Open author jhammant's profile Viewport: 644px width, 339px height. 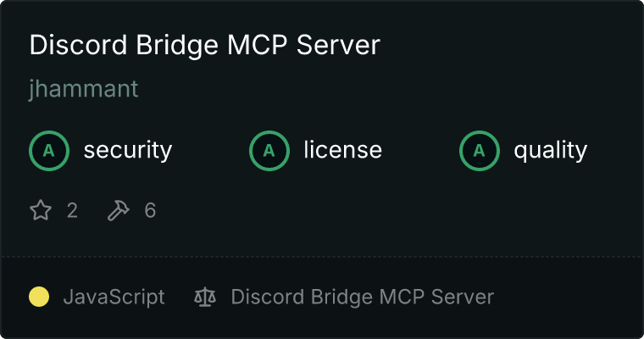tap(84, 89)
